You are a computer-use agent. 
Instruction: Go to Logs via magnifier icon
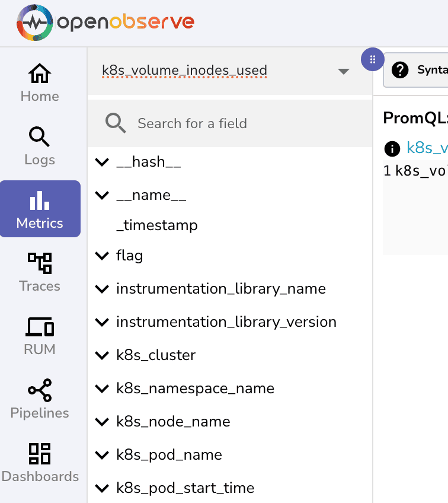[40, 138]
